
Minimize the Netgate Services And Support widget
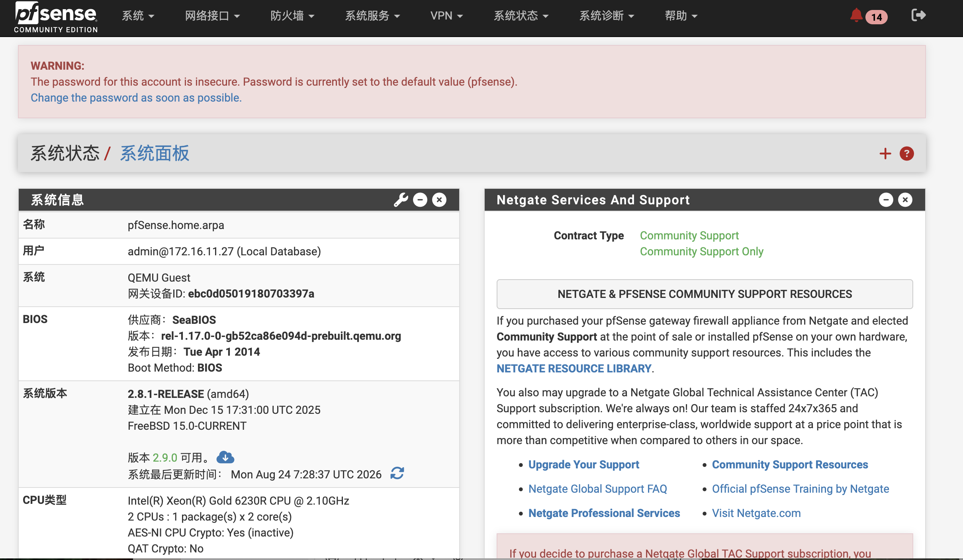click(886, 200)
